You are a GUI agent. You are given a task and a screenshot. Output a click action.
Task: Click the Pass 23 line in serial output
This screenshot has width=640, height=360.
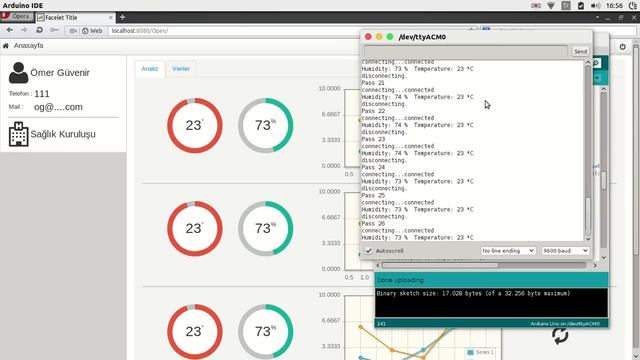(x=373, y=139)
